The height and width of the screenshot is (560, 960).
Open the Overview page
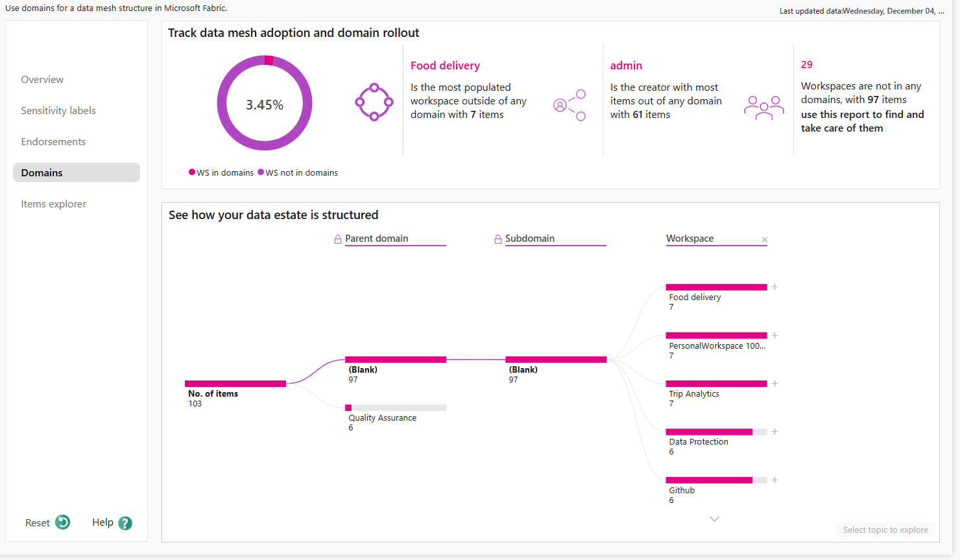42,79
